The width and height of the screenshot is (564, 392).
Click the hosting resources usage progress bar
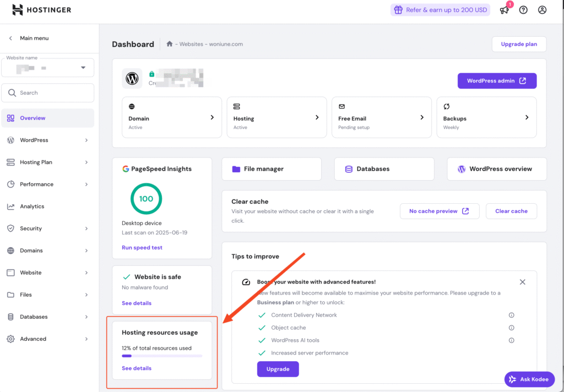tap(162, 356)
